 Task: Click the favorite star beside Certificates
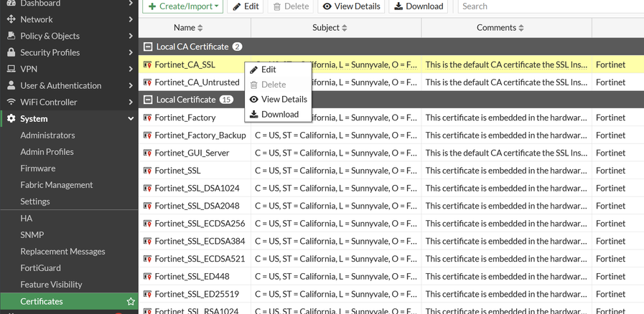click(x=131, y=302)
